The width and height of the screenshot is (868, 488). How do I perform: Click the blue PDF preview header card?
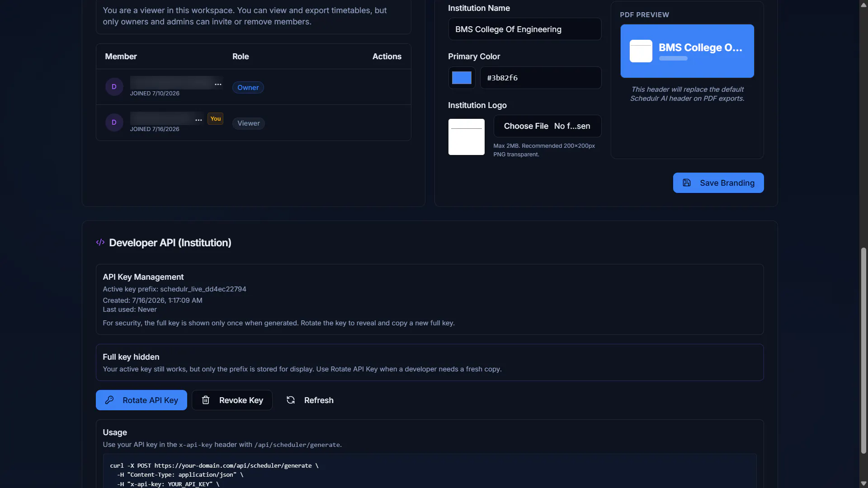687,51
